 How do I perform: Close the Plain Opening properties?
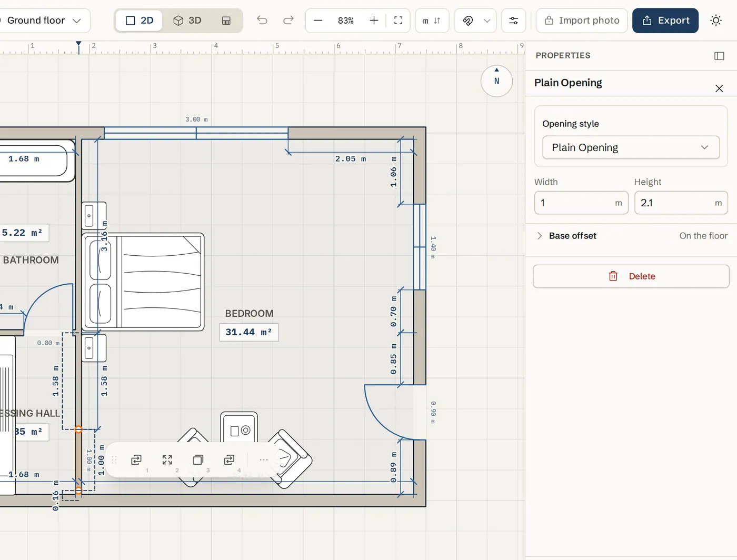(x=719, y=88)
